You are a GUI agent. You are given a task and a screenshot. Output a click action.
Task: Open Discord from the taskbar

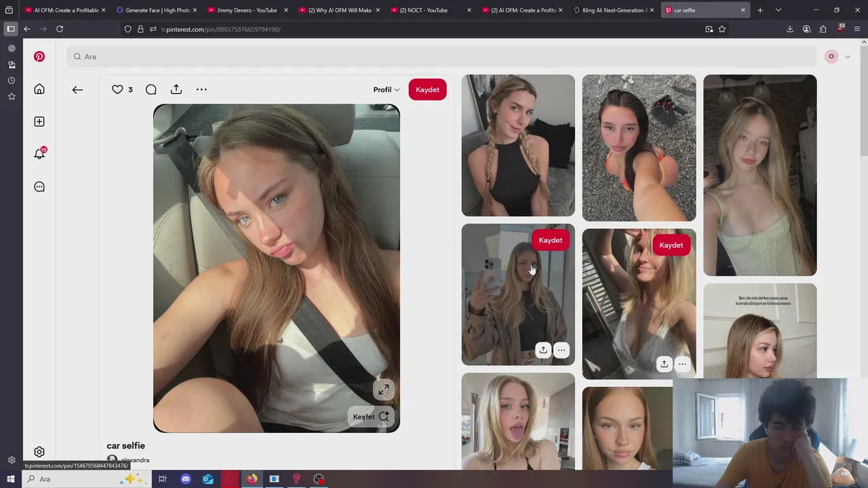(185, 479)
